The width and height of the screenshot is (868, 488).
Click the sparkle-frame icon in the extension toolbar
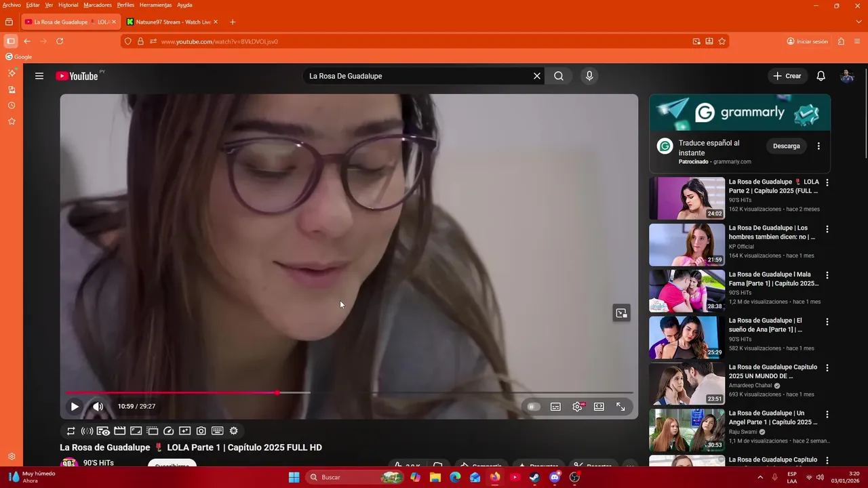click(x=184, y=431)
